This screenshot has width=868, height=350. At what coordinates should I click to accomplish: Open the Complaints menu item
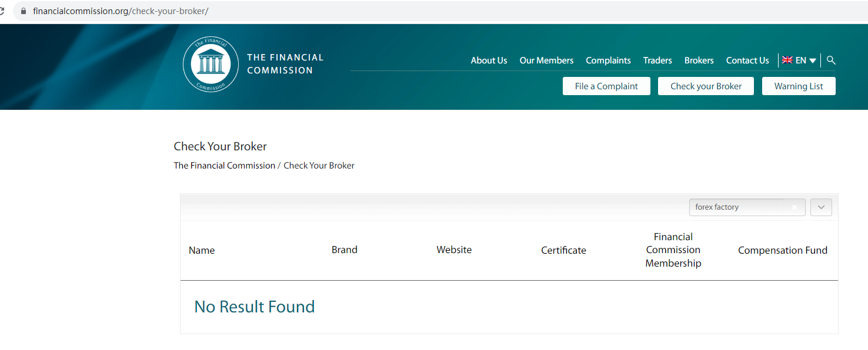tap(608, 60)
